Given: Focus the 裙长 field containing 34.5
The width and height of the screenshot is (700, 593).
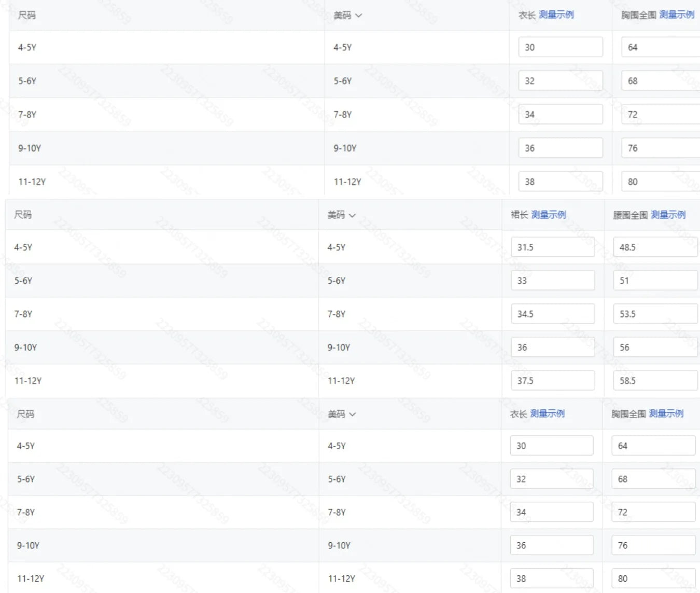Looking at the screenshot, I should coord(552,314).
